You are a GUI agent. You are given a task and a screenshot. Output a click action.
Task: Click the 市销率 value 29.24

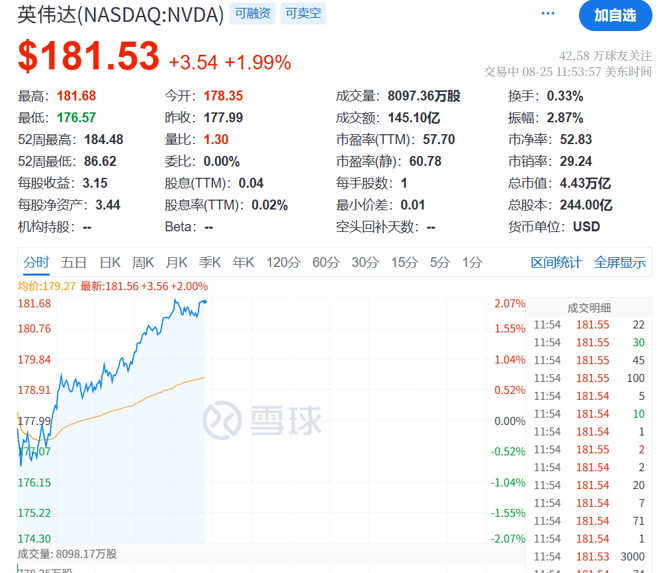point(576,161)
